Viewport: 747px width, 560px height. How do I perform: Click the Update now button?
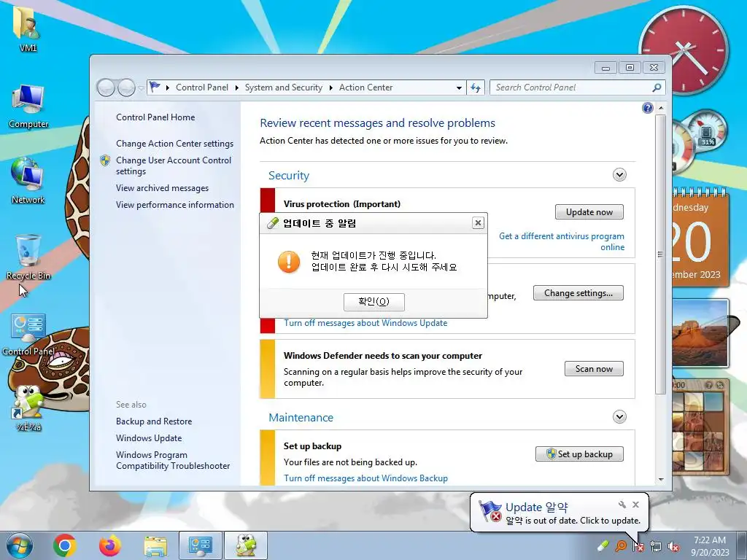tap(589, 212)
